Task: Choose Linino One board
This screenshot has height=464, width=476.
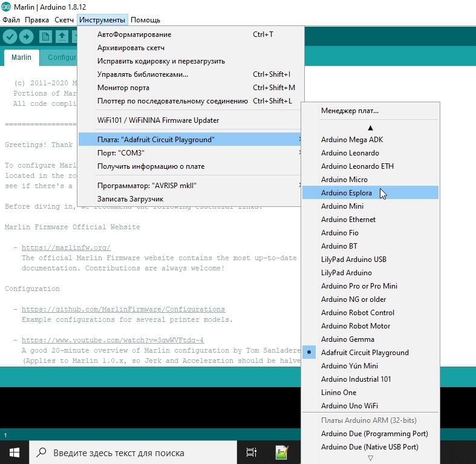Action: coord(370,393)
